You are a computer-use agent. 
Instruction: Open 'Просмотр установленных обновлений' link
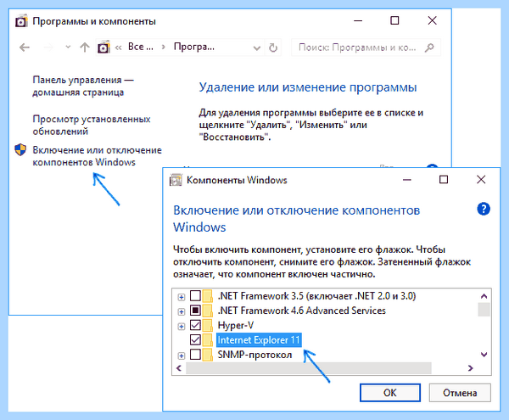[92, 125]
